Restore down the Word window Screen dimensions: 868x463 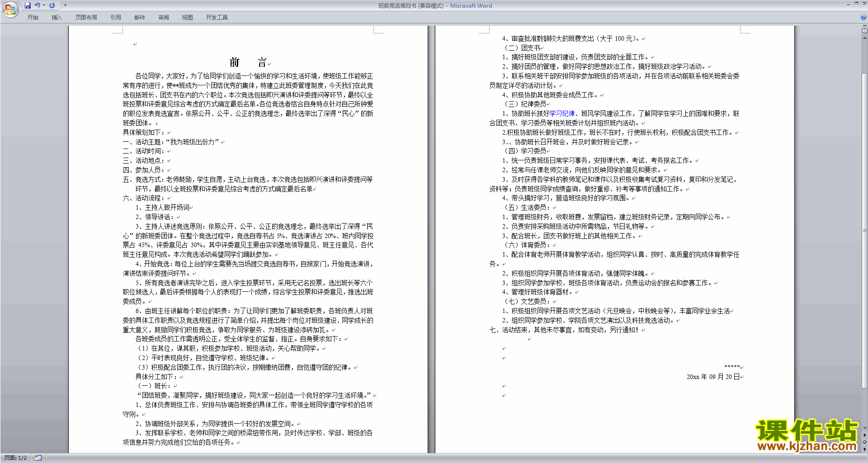coord(856,4)
